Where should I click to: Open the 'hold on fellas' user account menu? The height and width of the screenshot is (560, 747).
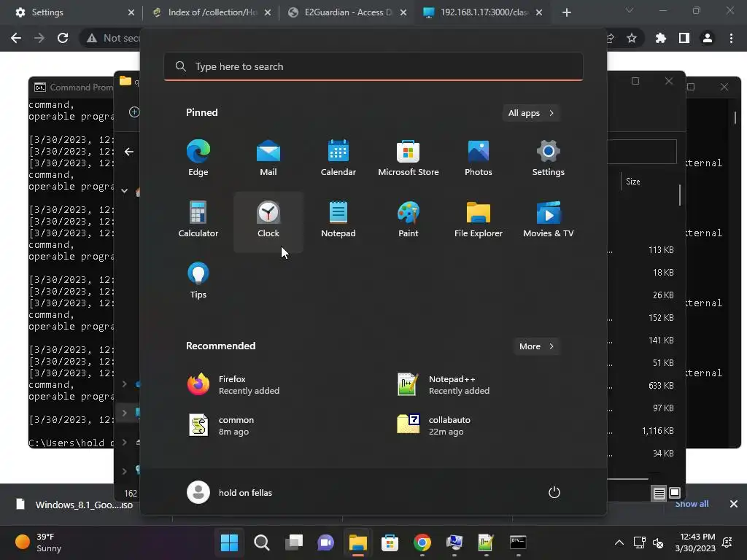230,492
